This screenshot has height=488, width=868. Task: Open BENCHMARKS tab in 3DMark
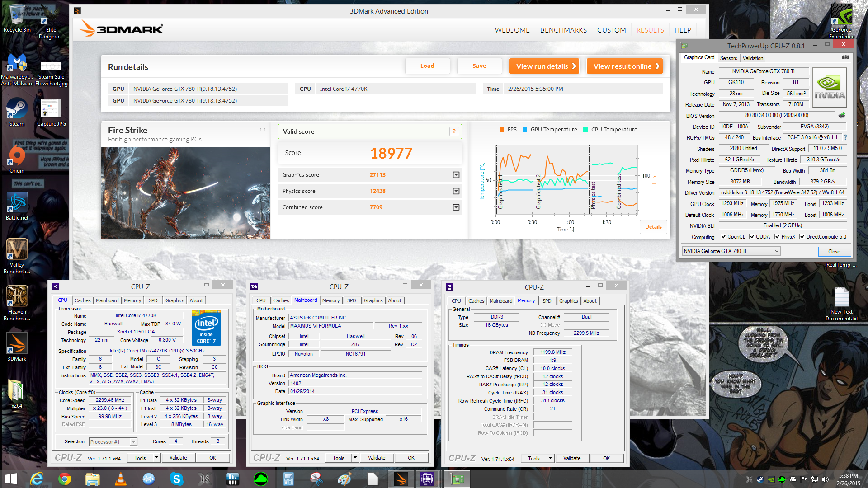563,30
